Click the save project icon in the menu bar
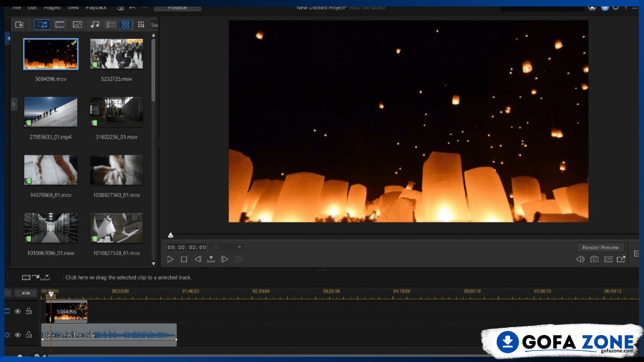644x362 pixels. click(120, 8)
